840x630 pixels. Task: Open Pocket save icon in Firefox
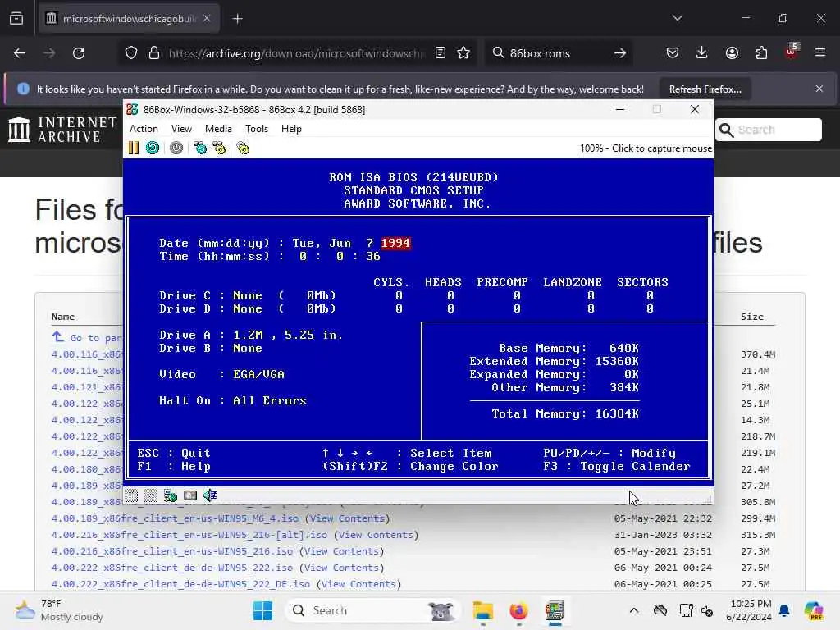point(673,52)
